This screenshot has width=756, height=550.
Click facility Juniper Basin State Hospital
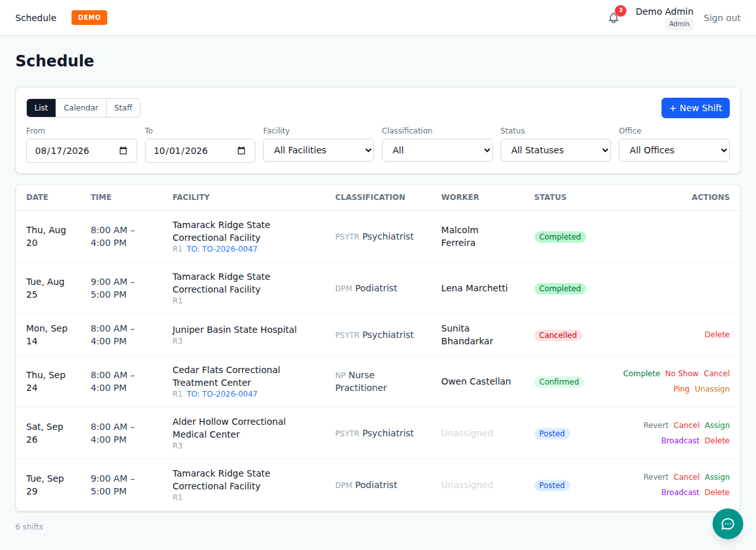234,330
